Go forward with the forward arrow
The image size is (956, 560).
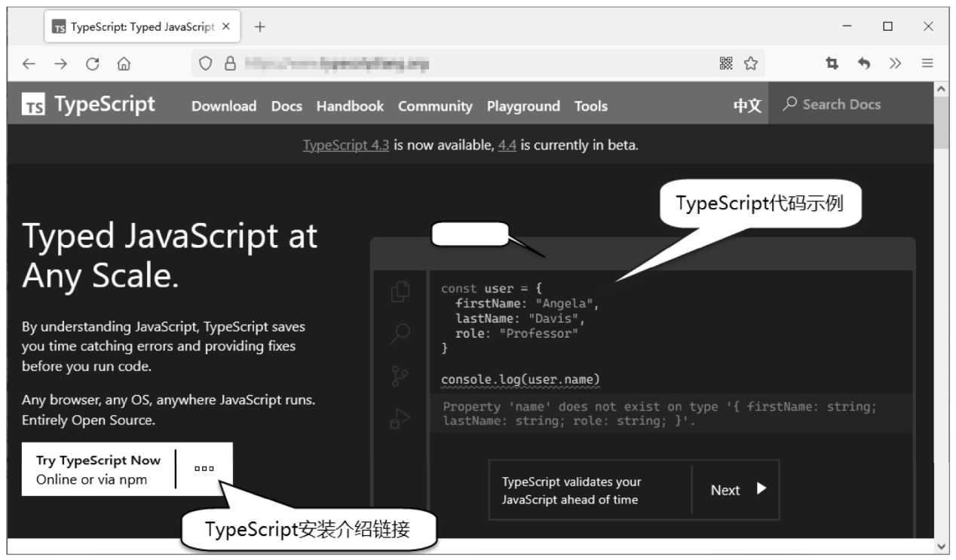pyautogui.click(x=60, y=65)
